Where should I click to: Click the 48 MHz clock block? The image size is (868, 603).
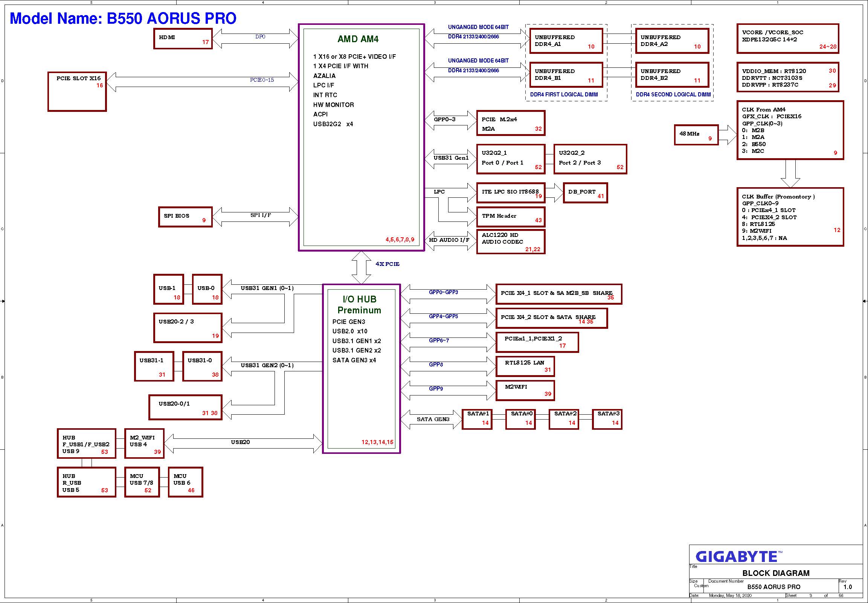click(696, 135)
